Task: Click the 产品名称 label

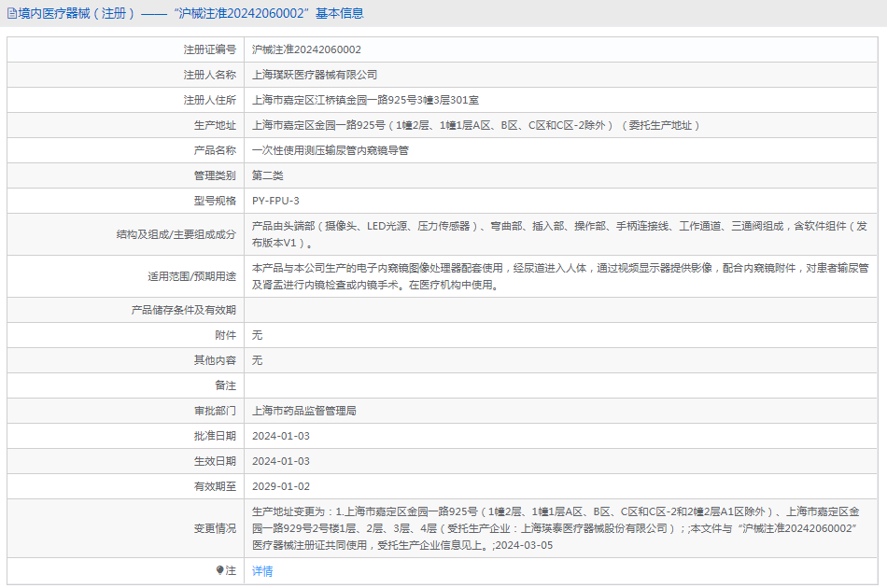Action: tap(215, 150)
